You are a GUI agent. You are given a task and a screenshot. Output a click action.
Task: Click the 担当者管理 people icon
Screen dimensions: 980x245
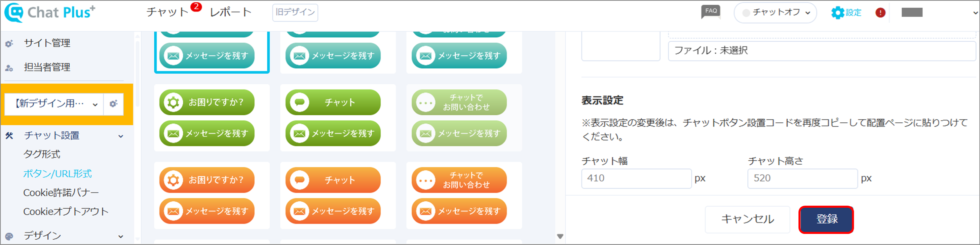click(x=9, y=68)
